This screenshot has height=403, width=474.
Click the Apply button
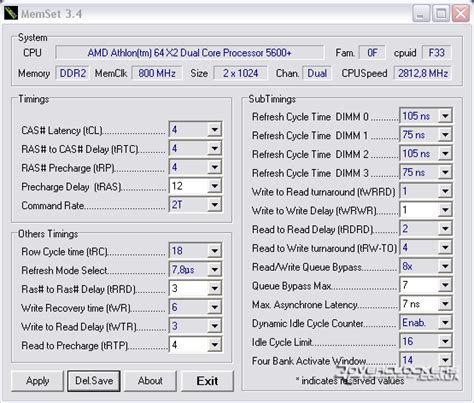[x=37, y=381]
